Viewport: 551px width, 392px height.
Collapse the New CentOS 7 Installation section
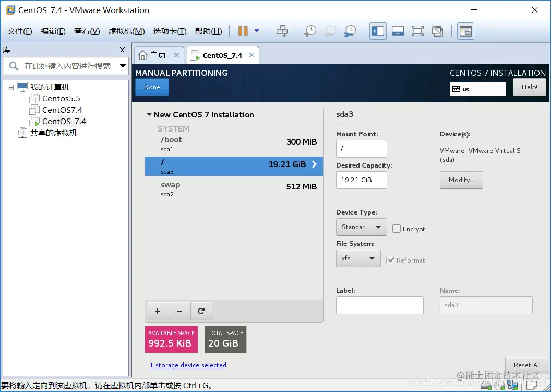pos(149,115)
